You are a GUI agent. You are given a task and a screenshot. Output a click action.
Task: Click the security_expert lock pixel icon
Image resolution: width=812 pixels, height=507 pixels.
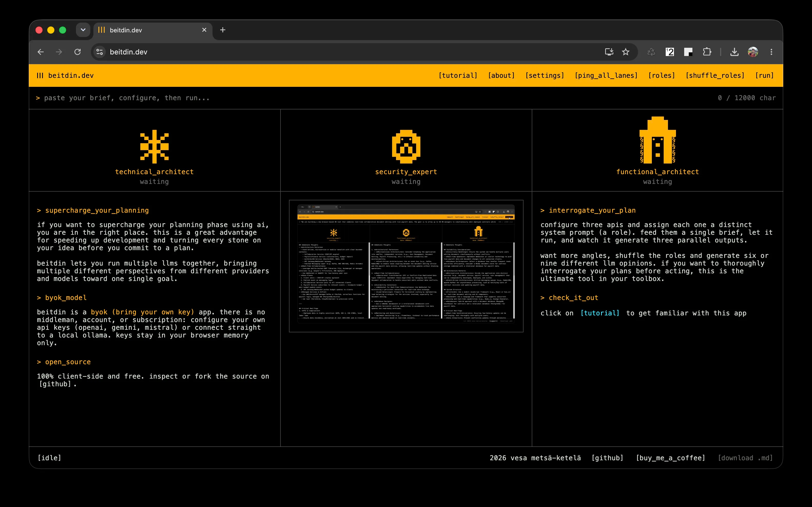pyautogui.click(x=406, y=147)
